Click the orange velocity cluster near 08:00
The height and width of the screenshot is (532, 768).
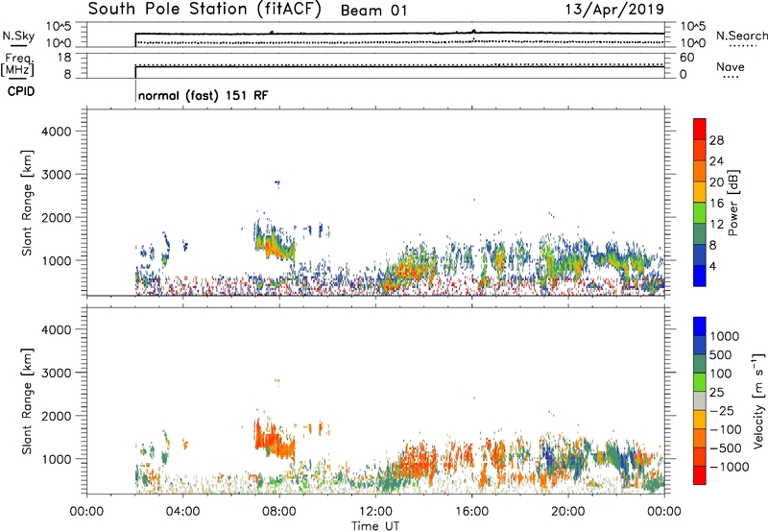pyautogui.click(x=275, y=440)
